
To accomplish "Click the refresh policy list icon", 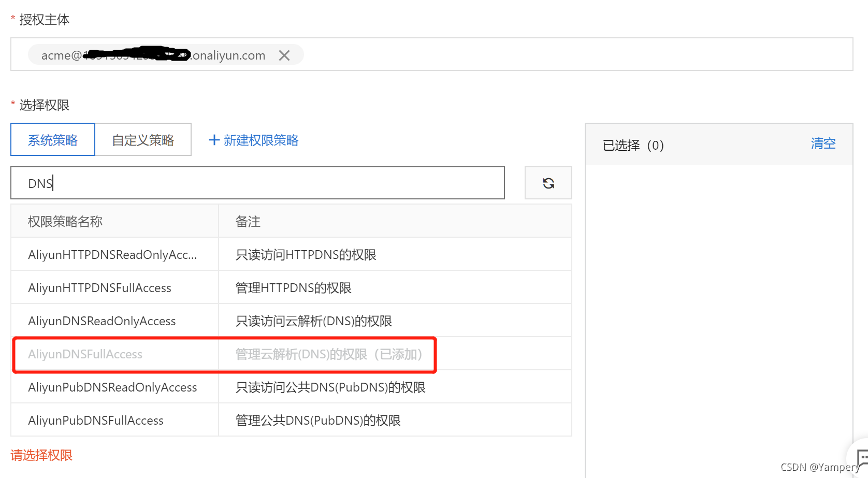I will [548, 183].
